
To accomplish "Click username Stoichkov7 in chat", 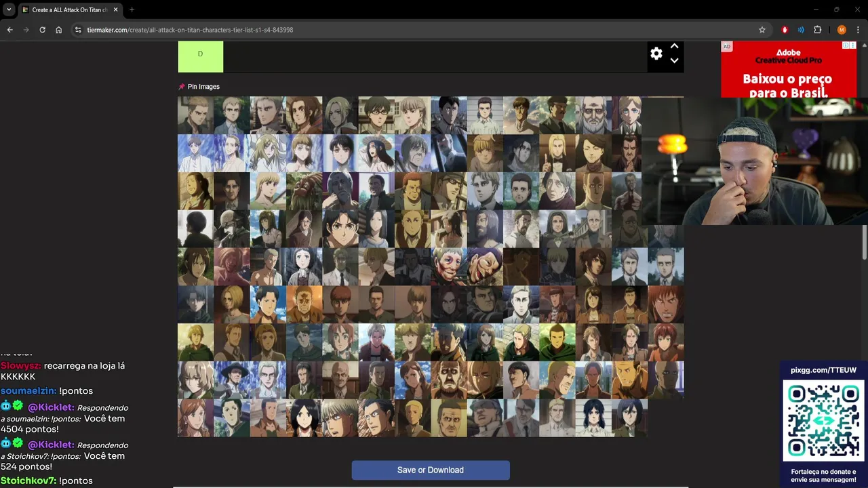I will coord(28,481).
